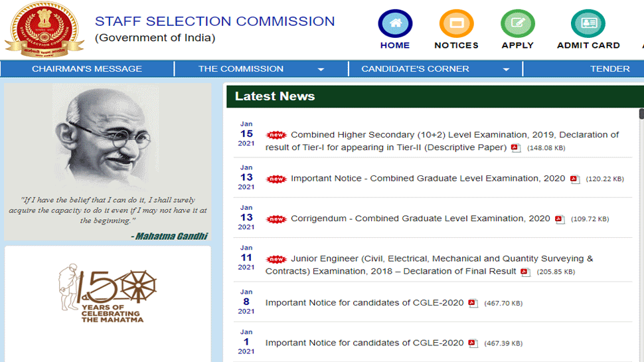Open PDF icon for Jan 8 CGLE-2020 notice
Viewport: 644px width, 362px height.
tap(473, 304)
